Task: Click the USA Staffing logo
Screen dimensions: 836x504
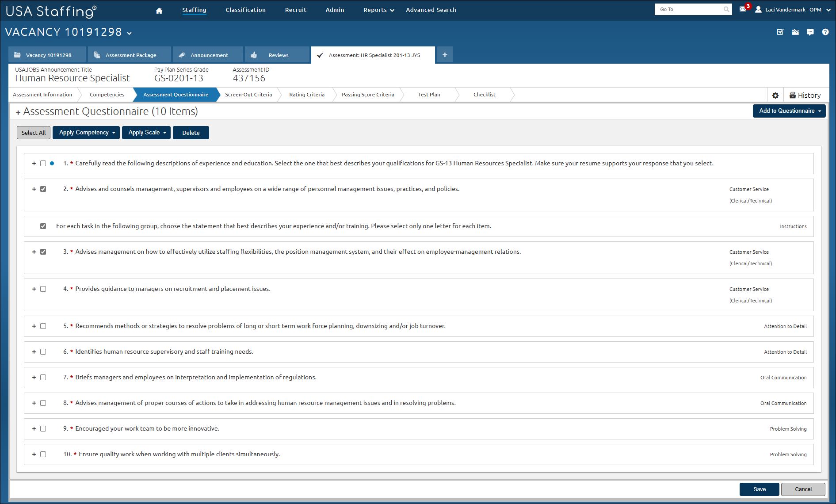Action: [51, 11]
